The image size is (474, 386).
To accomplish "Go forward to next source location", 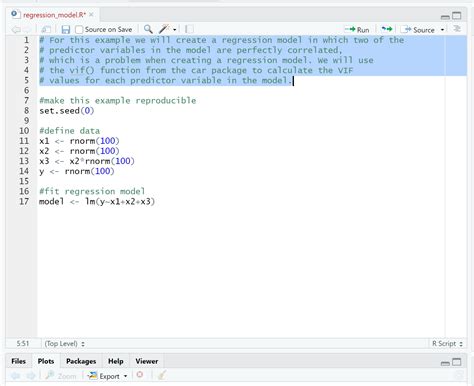I will click(x=27, y=30).
